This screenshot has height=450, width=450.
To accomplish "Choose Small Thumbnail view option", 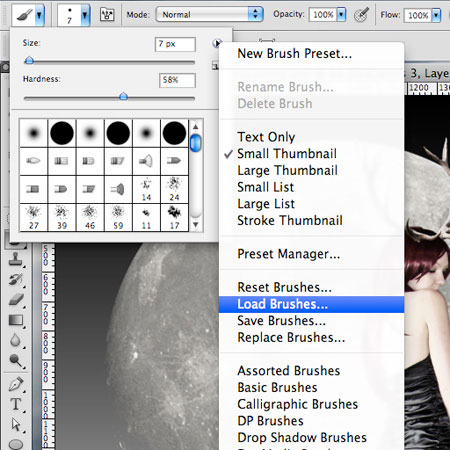I will coord(311,154).
